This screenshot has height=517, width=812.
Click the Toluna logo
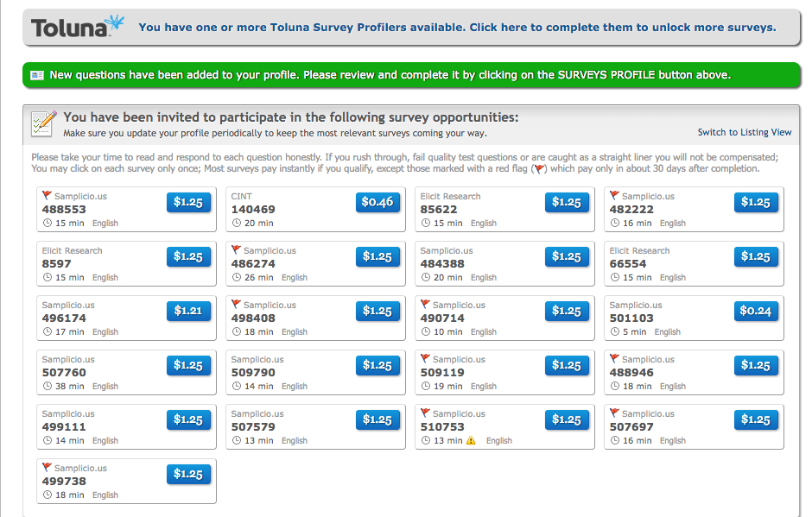pyautogui.click(x=78, y=27)
